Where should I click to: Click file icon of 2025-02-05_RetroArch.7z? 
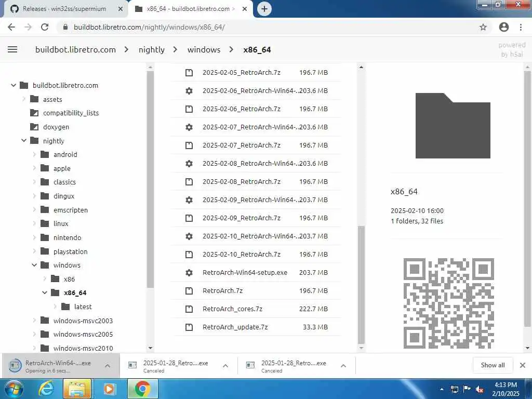coord(189,72)
